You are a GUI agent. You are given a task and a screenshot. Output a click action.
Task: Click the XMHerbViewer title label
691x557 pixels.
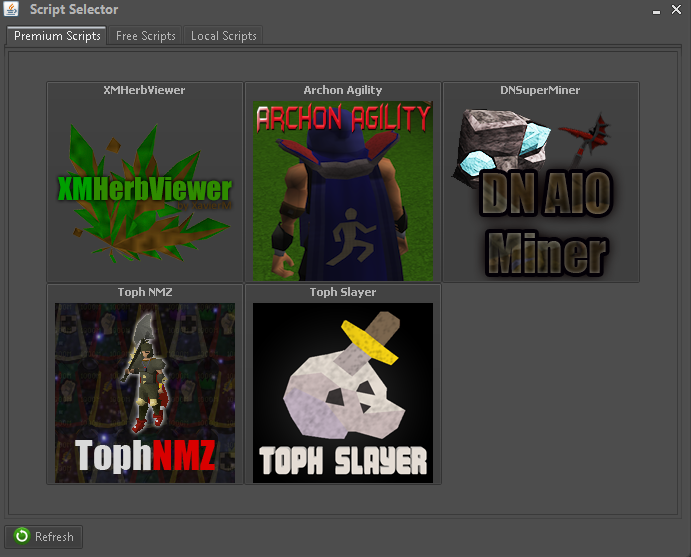[x=144, y=90]
